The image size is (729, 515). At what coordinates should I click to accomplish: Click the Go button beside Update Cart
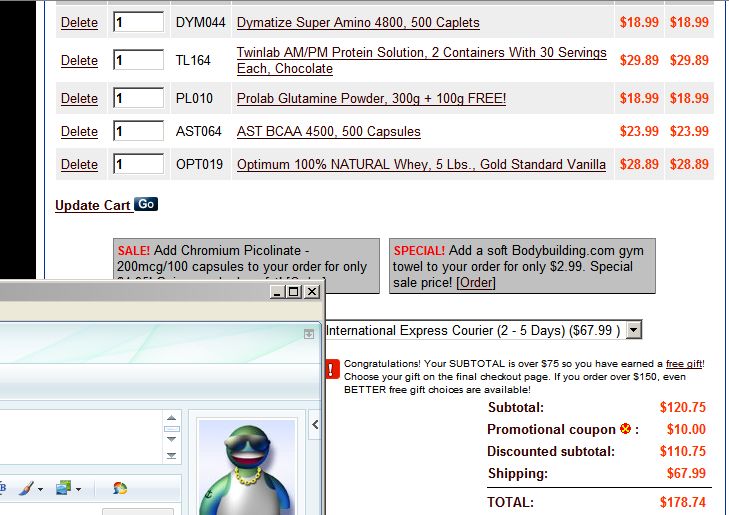click(146, 204)
